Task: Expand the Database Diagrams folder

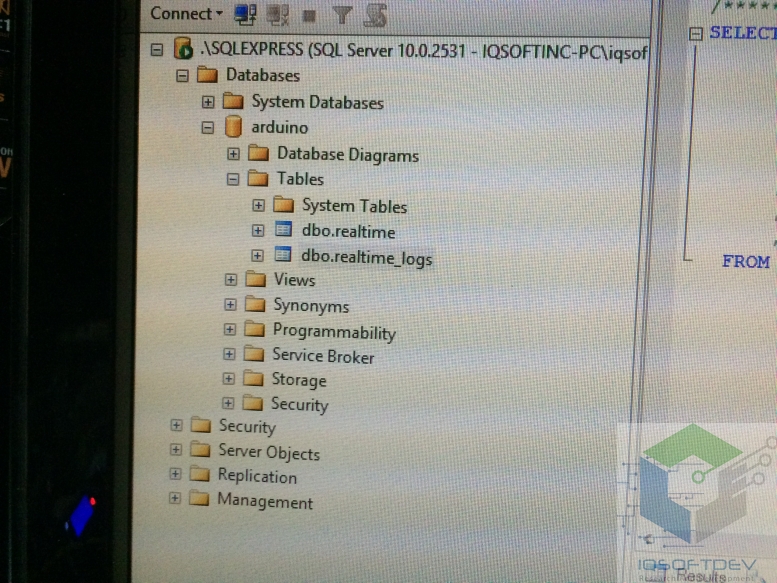Action: (233, 154)
